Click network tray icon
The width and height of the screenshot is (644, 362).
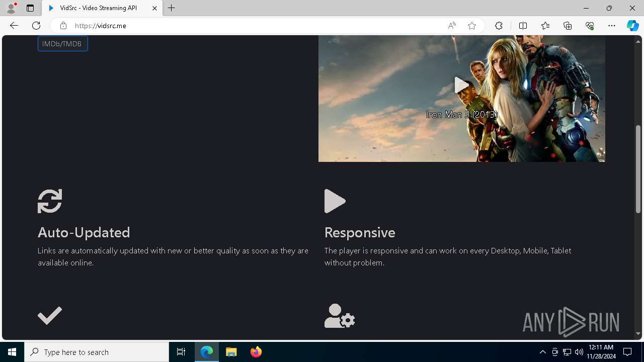pyautogui.click(x=567, y=352)
